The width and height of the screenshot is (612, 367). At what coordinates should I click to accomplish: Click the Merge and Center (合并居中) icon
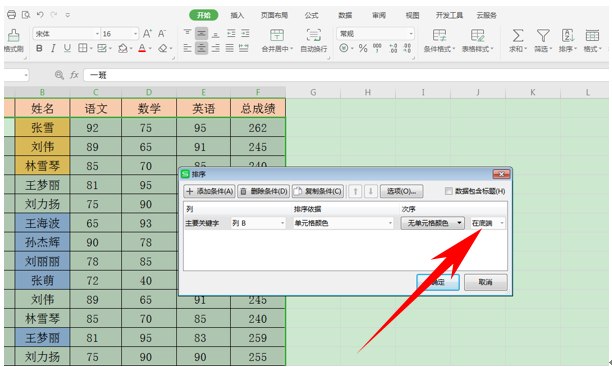(x=277, y=35)
